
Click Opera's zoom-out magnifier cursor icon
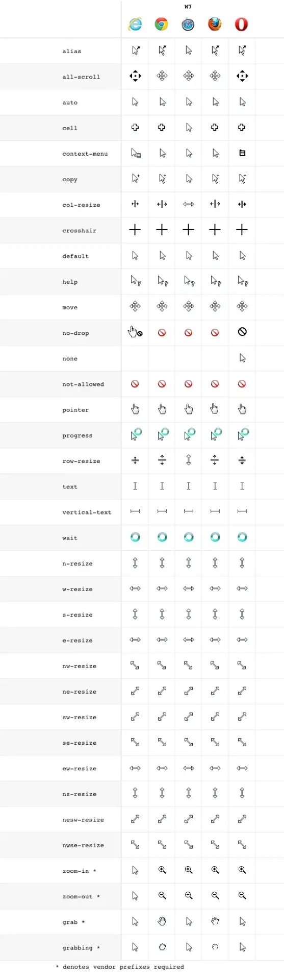[x=242, y=896]
